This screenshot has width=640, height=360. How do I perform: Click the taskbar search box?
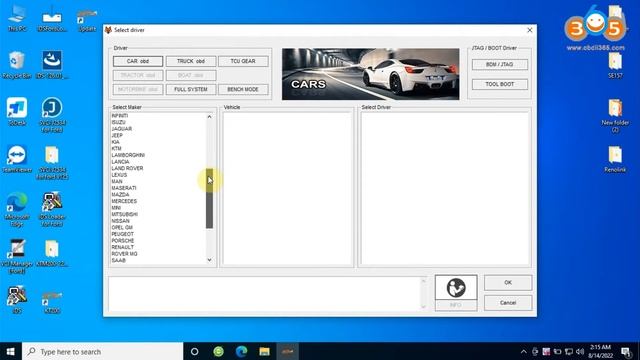(102, 351)
